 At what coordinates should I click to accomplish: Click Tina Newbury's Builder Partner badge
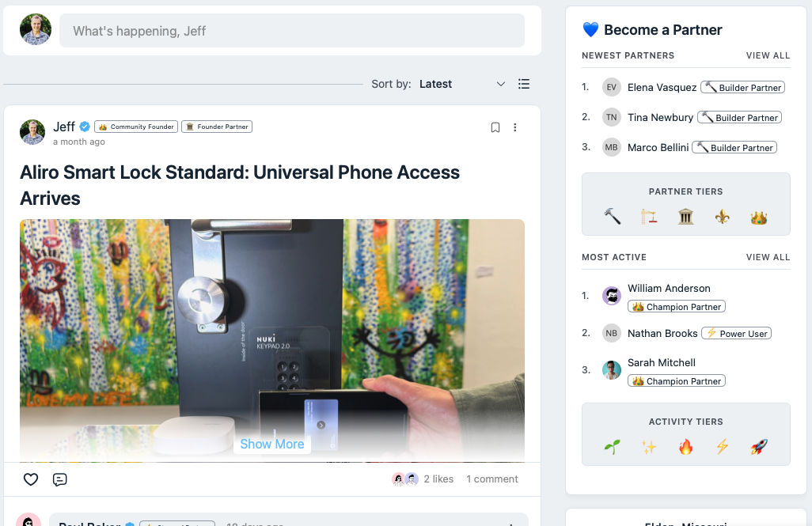(739, 118)
